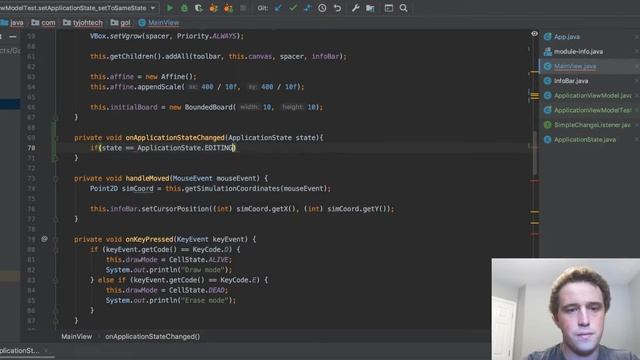Viewport: 640px width, 360px height.
Task: Click the onKeyPressed method name
Action: click(149, 239)
